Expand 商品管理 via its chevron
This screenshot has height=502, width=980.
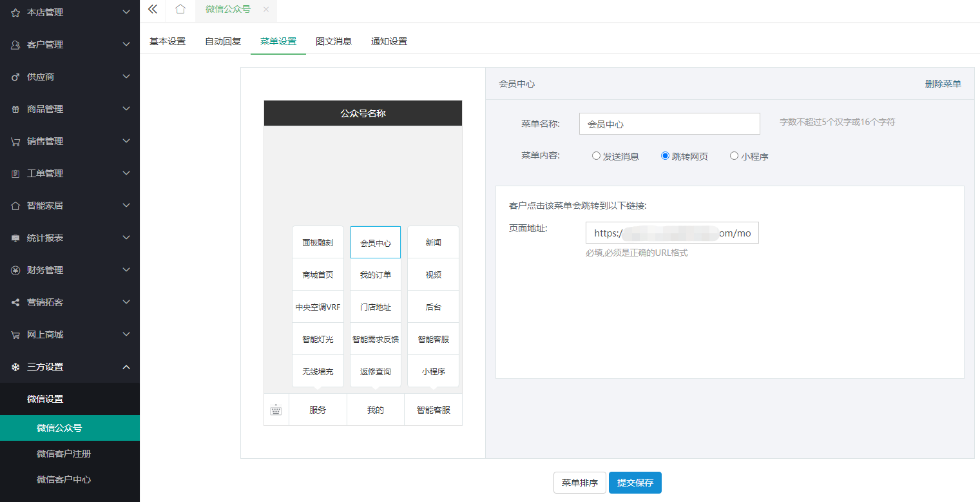(x=126, y=109)
